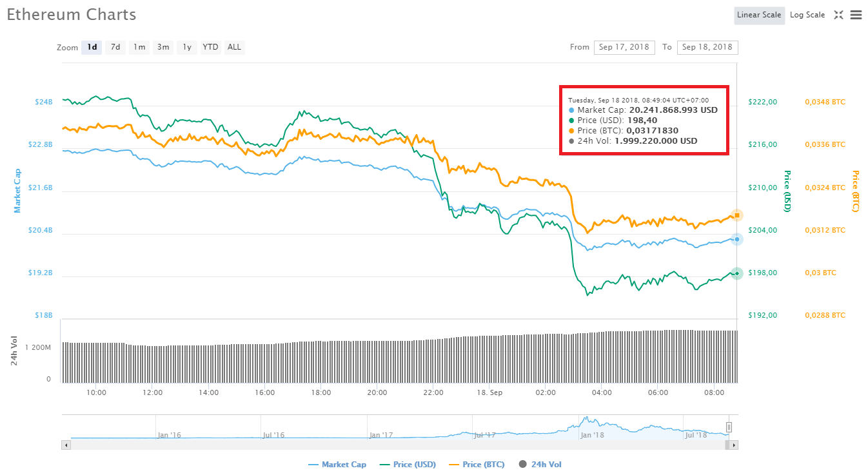Select the YTD zoom range
Image resolution: width=868 pixels, height=473 pixels.
[210, 47]
